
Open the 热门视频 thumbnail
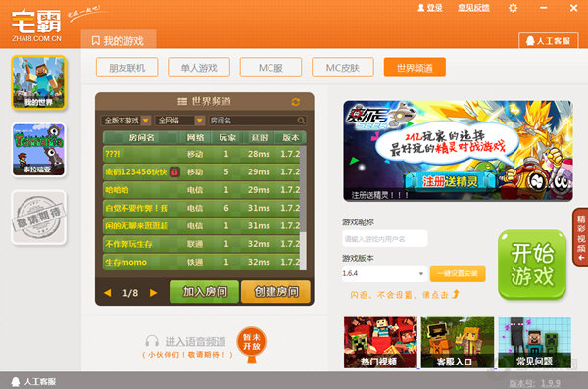click(380, 343)
